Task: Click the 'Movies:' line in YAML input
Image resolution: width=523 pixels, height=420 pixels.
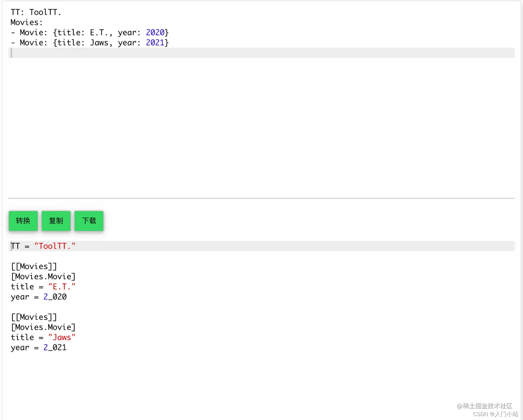Action: 27,22
